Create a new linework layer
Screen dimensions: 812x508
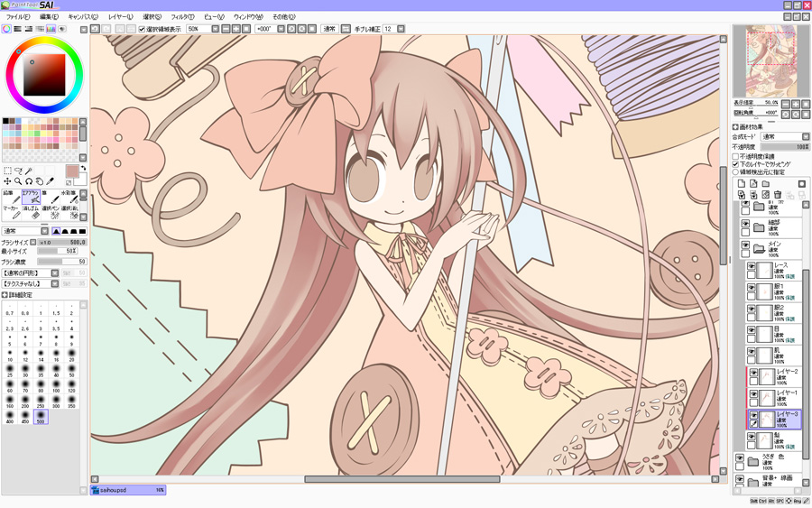(753, 184)
